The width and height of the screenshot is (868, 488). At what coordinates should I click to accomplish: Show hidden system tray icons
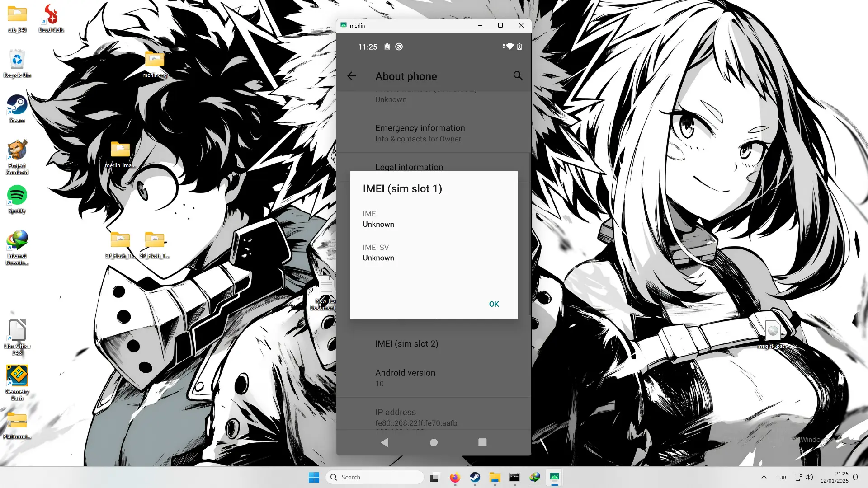764,477
